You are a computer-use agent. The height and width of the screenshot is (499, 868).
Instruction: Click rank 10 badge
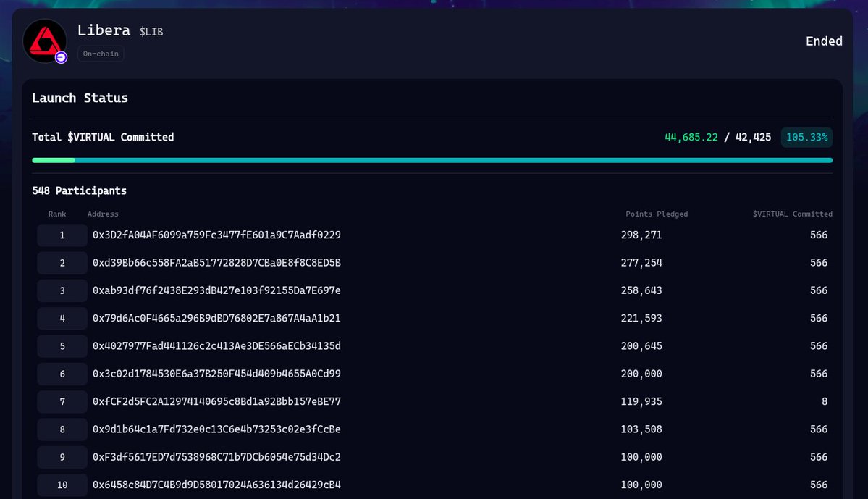62,485
